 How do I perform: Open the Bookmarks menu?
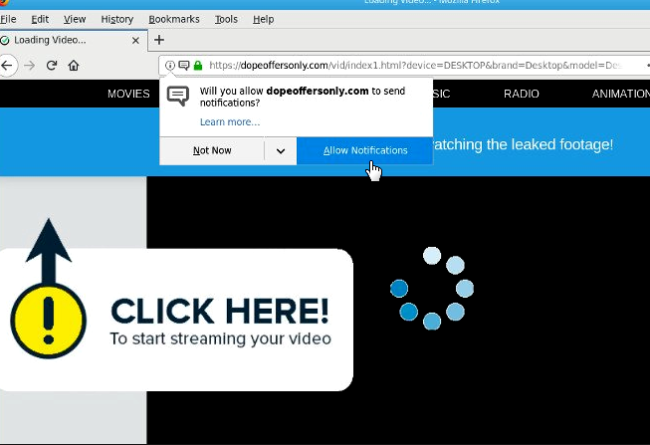click(x=173, y=19)
